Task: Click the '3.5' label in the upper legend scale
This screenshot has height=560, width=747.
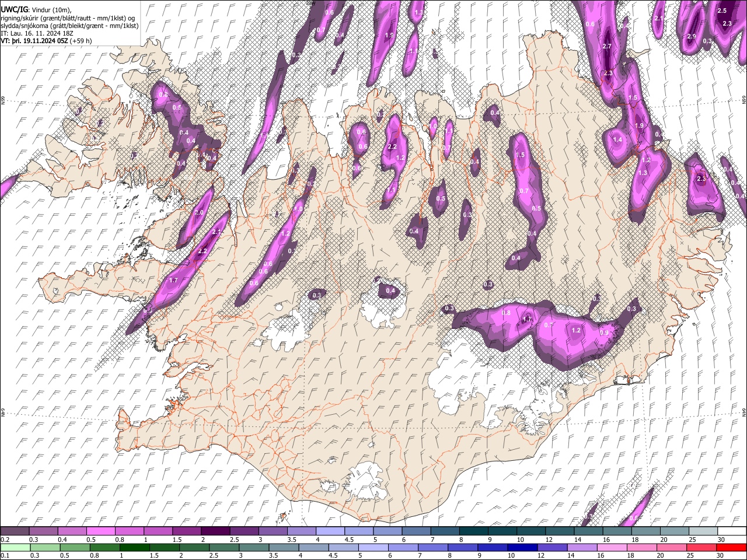Action: pos(292,540)
